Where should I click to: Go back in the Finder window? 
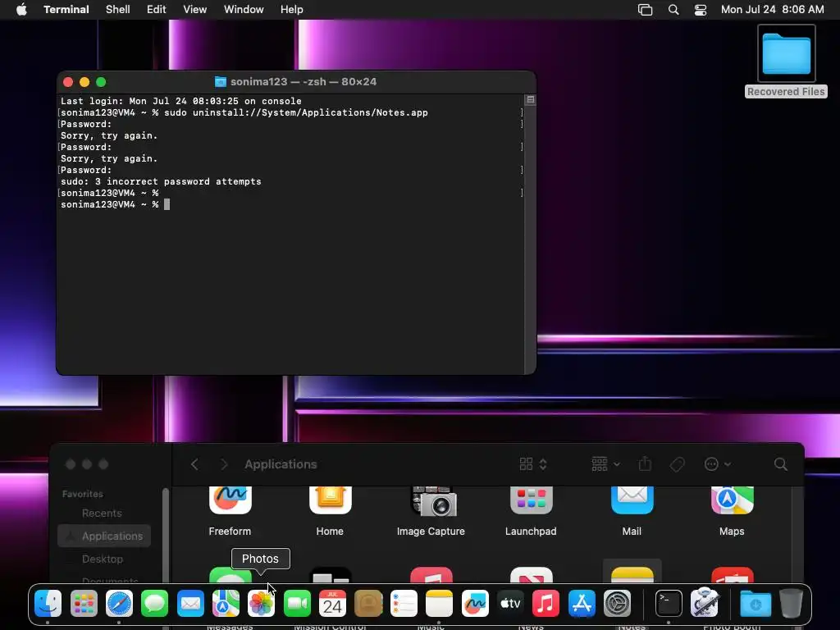(195, 464)
